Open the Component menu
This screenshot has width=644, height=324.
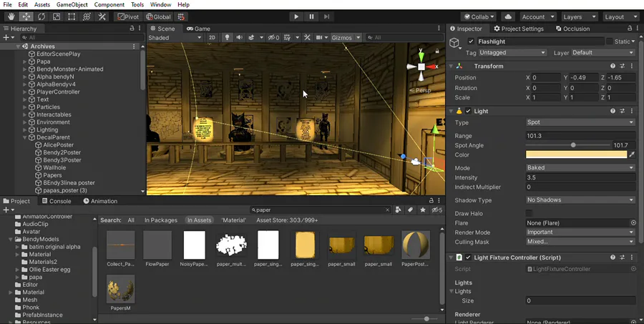click(x=109, y=5)
